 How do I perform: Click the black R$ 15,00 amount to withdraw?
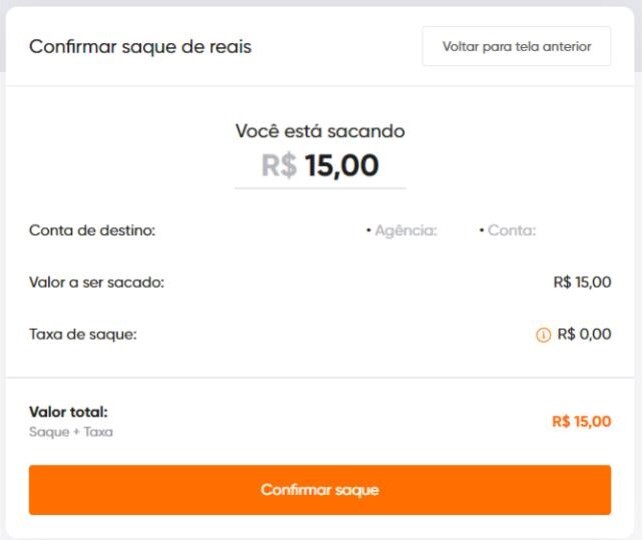(582, 282)
